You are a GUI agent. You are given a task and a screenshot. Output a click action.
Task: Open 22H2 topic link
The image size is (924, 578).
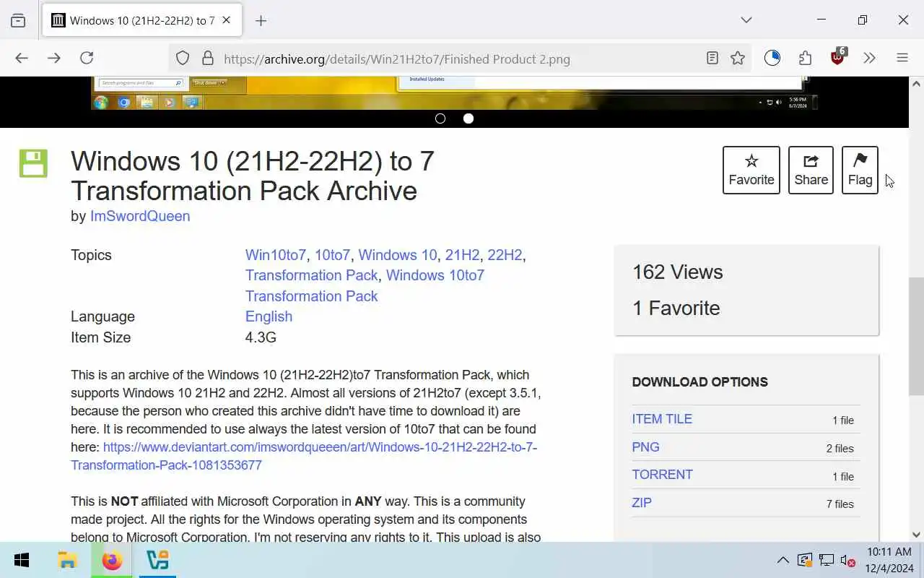click(x=505, y=255)
